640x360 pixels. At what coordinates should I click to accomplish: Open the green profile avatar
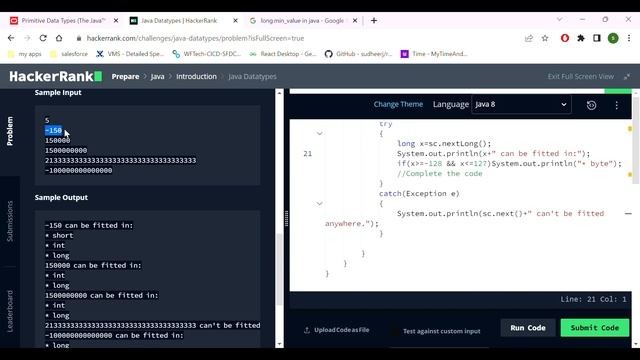coord(613,38)
